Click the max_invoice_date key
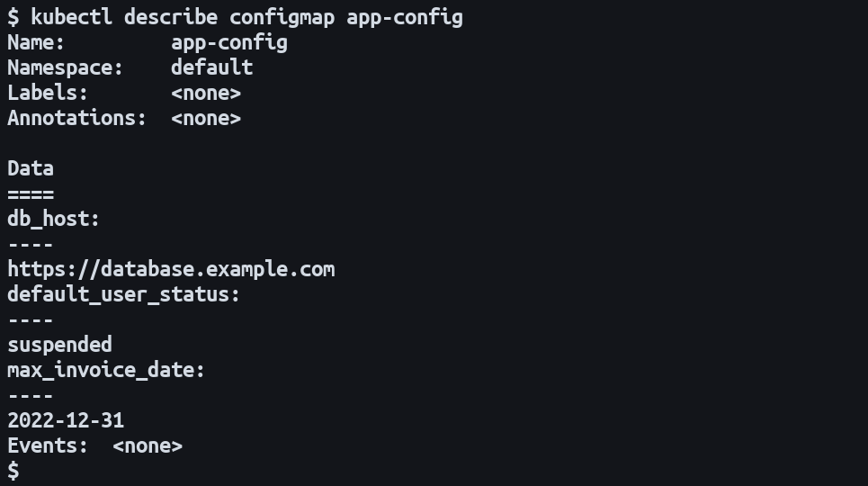The image size is (868, 486). (x=106, y=370)
